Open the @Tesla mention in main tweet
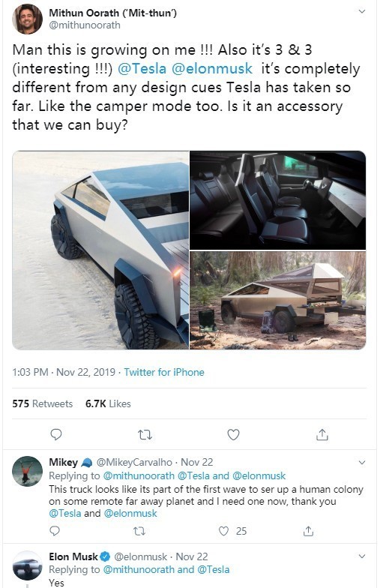The width and height of the screenshot is (380, 588). coord(142,69)
